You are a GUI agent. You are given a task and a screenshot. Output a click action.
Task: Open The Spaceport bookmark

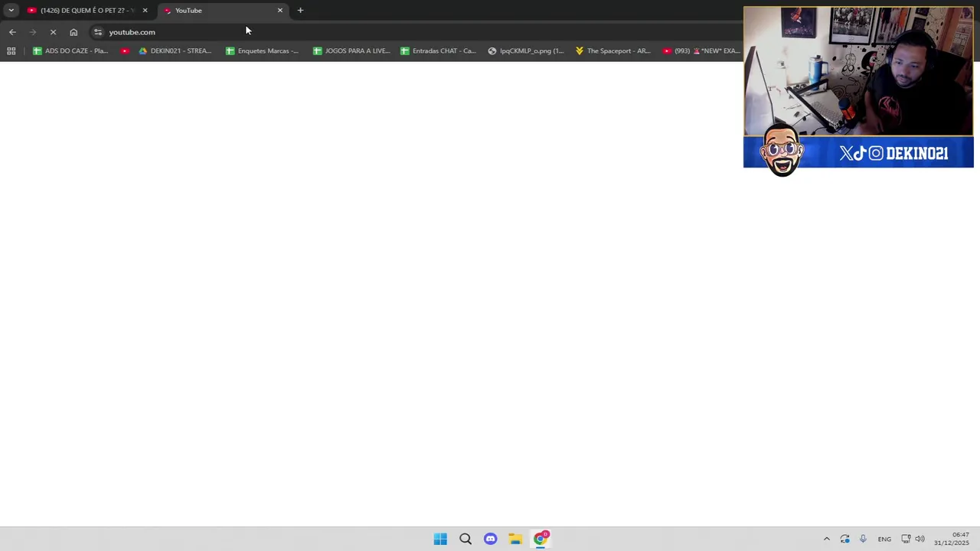pos(613,51)
